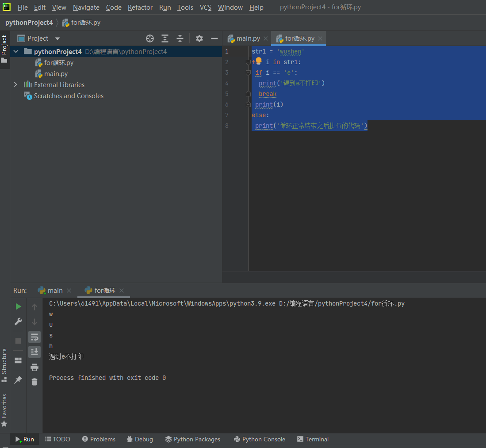Open the Edit menu
Viewport: 486px width, 448px height.
[x=40, y=8]
